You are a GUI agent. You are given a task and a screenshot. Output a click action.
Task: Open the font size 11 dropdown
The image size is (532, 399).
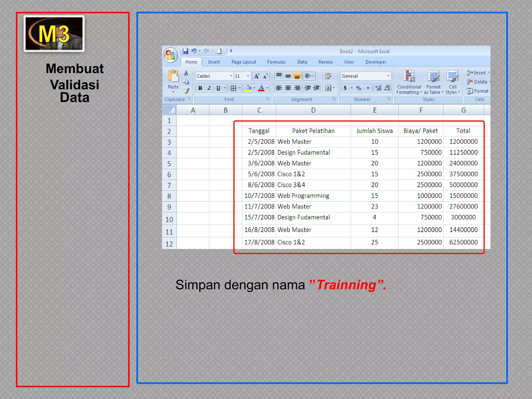click(248, 76)
